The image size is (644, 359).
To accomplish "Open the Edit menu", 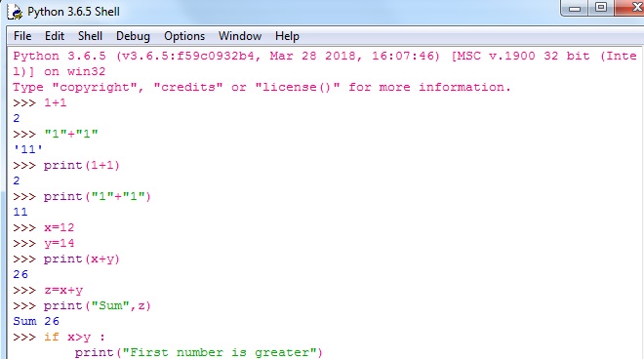I will tap(55, 36).
